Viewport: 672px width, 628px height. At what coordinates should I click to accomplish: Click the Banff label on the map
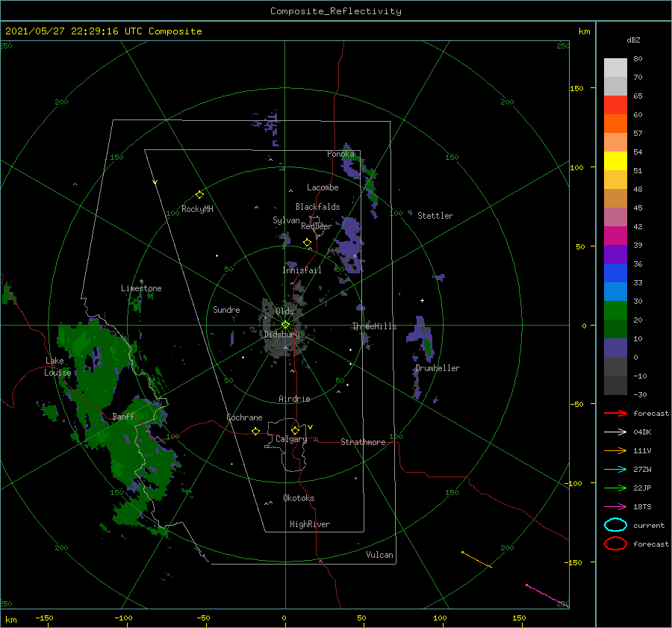tap(123, 417)
